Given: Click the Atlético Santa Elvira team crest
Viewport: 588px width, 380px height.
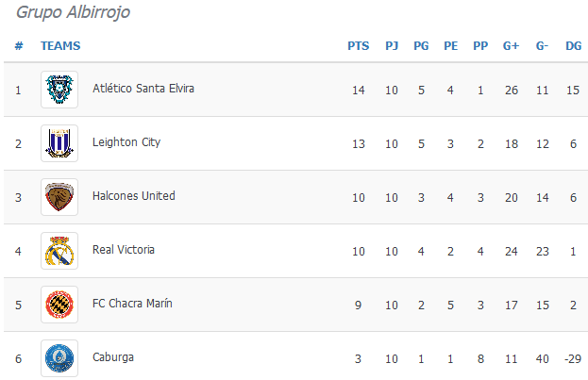Looking at the screenshot, I should coord(59,90).
